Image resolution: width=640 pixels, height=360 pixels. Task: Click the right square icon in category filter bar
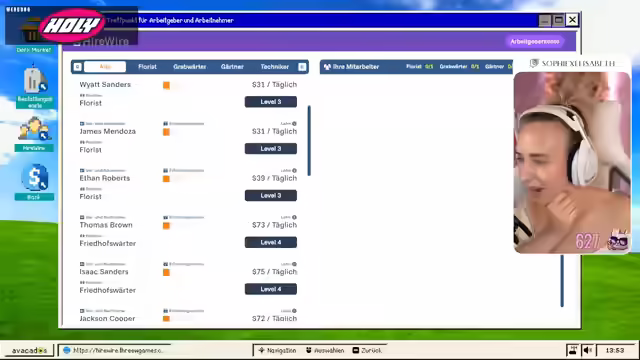(x=302, y=67)
